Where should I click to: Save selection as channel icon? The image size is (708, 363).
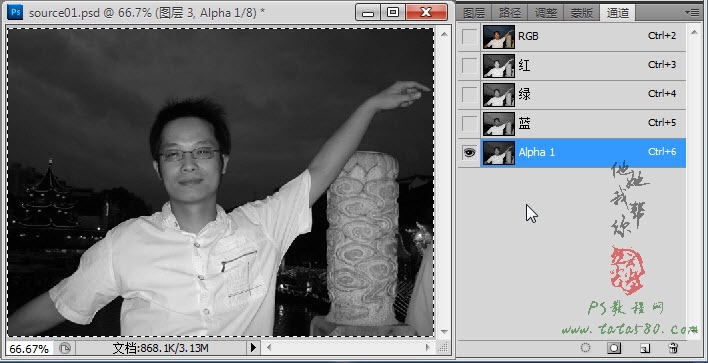[x=614, y=348]
